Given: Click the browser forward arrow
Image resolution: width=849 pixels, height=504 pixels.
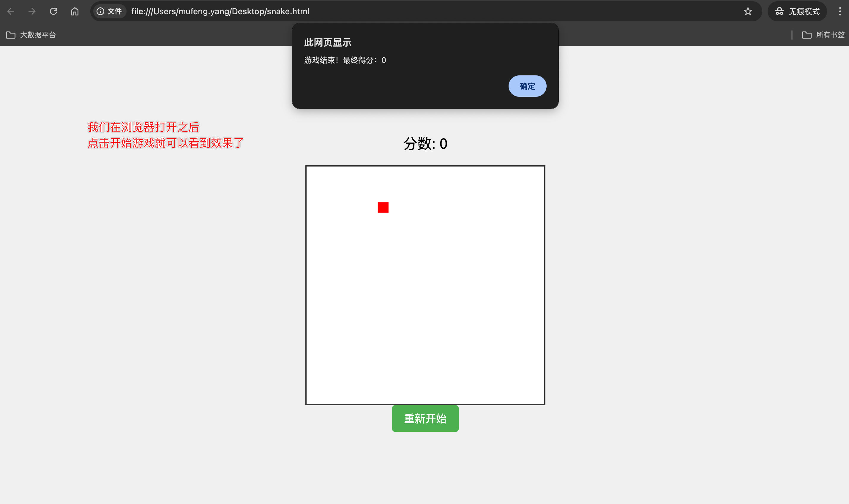Looking at the screenshot, I should click(32, 12).
